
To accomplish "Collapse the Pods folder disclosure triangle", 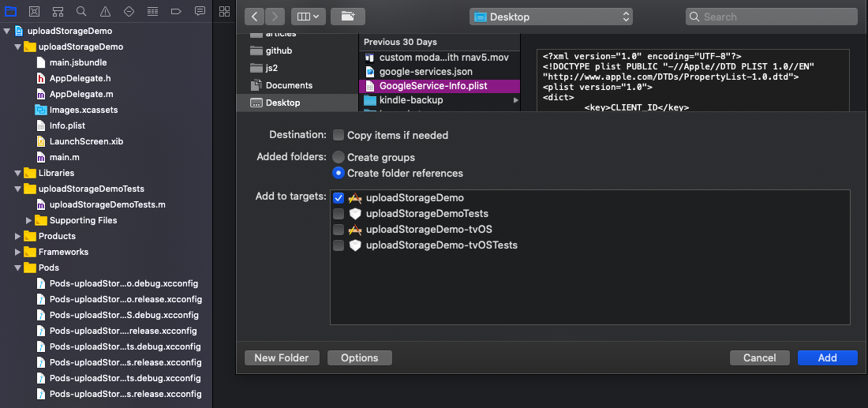I will (18, 268).
